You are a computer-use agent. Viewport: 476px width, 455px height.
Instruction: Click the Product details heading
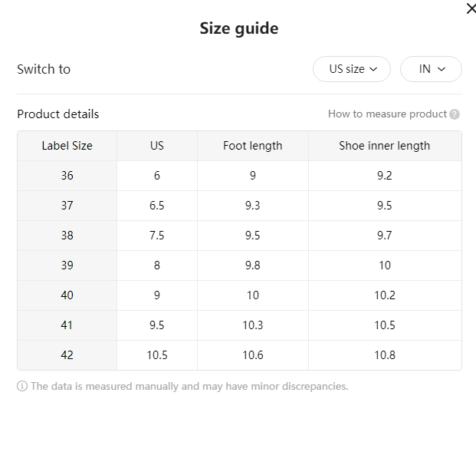pos(58,114)
